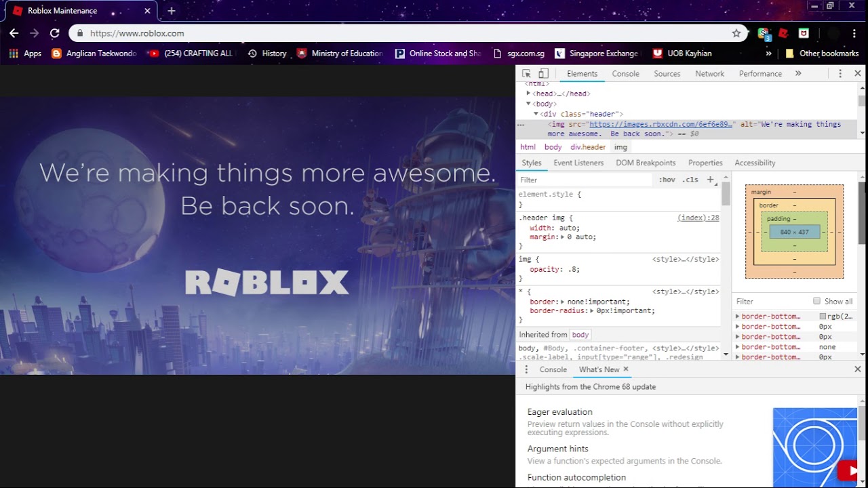The height and width of the screenshot is (488, 868).
Task: Expand the border shorthand property triangle
Action: pos(564,302)
